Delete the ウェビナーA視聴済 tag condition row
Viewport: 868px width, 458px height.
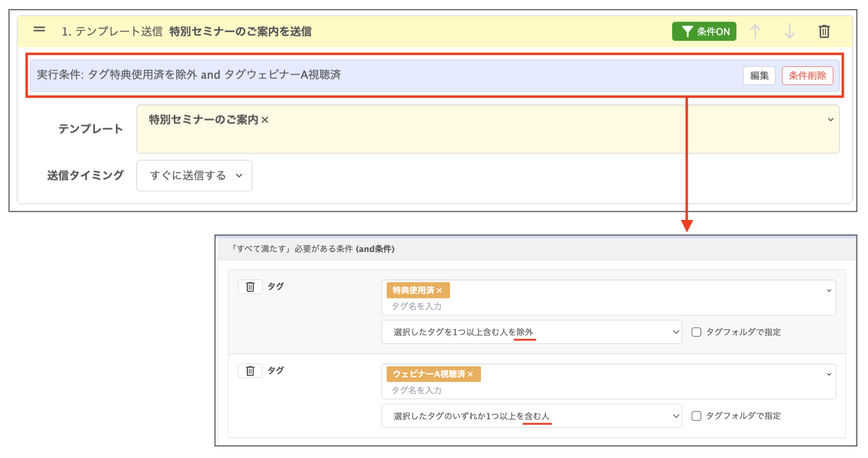coord(250,371)
